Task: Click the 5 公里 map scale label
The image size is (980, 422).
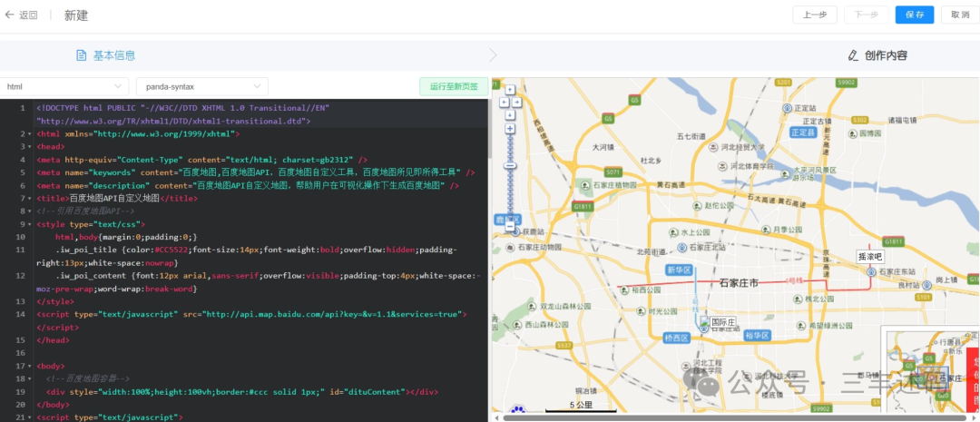Action: (x=581, y=405)
